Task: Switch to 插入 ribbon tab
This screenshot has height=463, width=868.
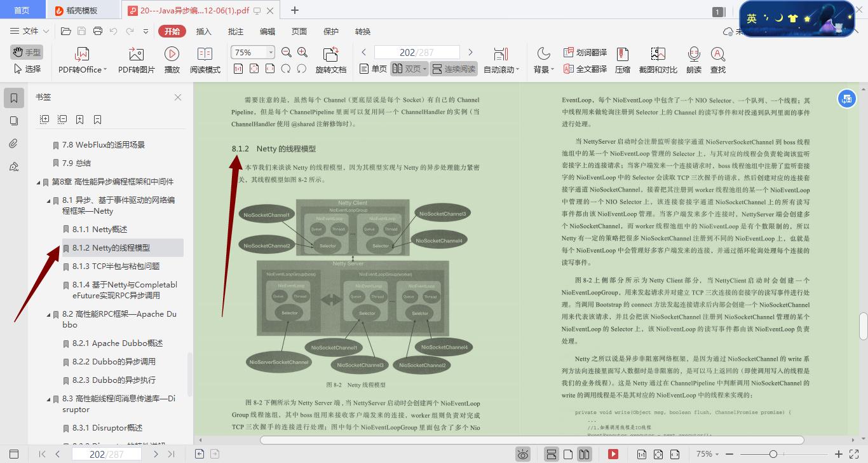Action: coord(204,31)
